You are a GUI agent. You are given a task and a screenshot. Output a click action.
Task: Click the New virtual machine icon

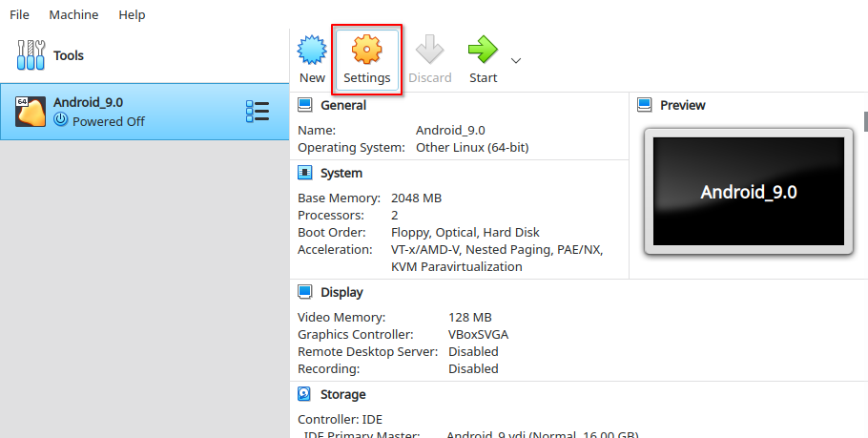click(x=312, y=50)
